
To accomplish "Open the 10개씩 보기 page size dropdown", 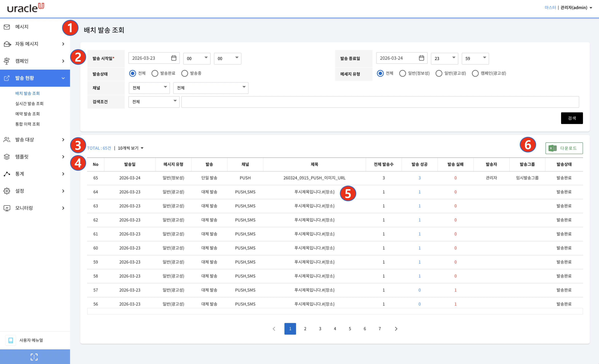I will [131, 148].
